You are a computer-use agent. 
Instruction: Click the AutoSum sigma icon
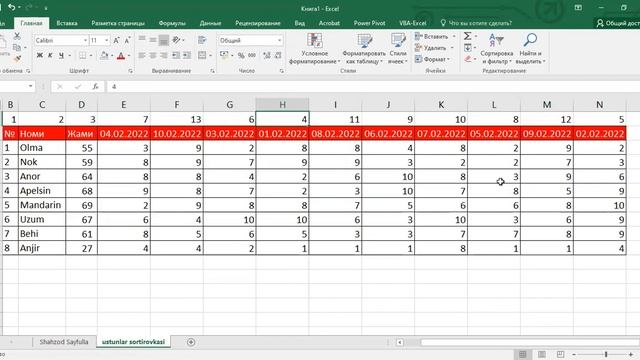[468, 36]
